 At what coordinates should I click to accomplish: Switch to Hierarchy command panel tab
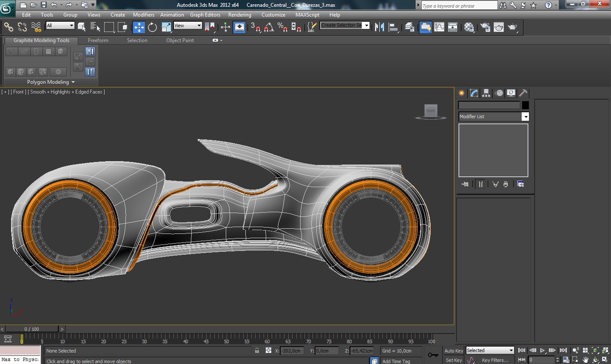[486, 93]
